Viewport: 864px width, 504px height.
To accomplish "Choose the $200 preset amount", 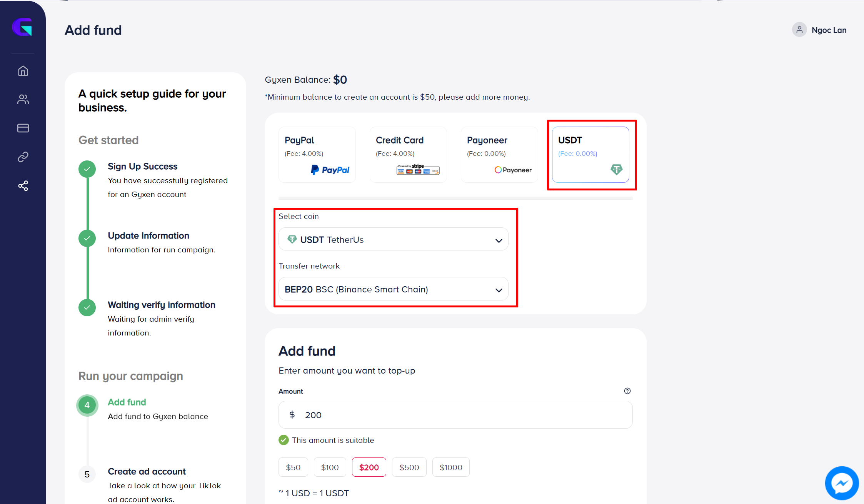I will (x=369, y=467).
